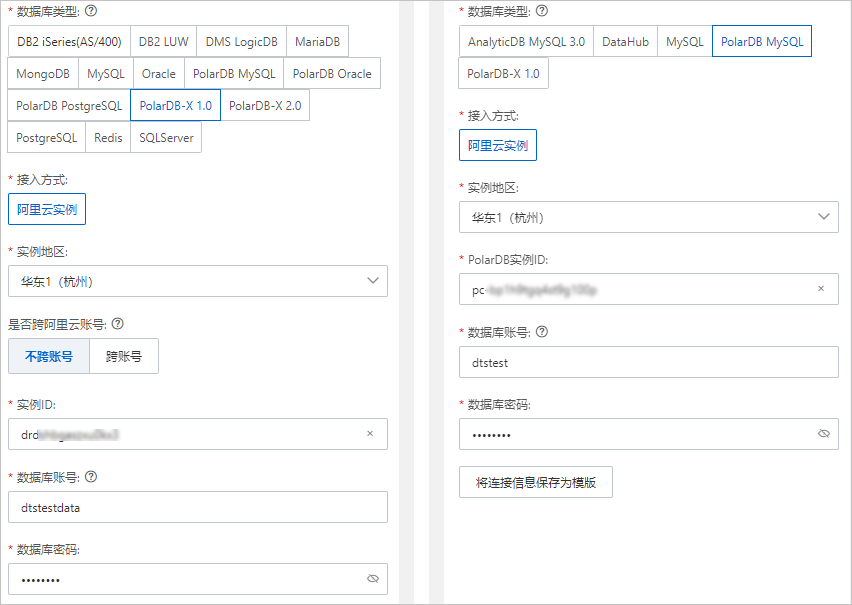Focus account field containing dtstest
Screen dimensions: 852x605
(649, 362)
